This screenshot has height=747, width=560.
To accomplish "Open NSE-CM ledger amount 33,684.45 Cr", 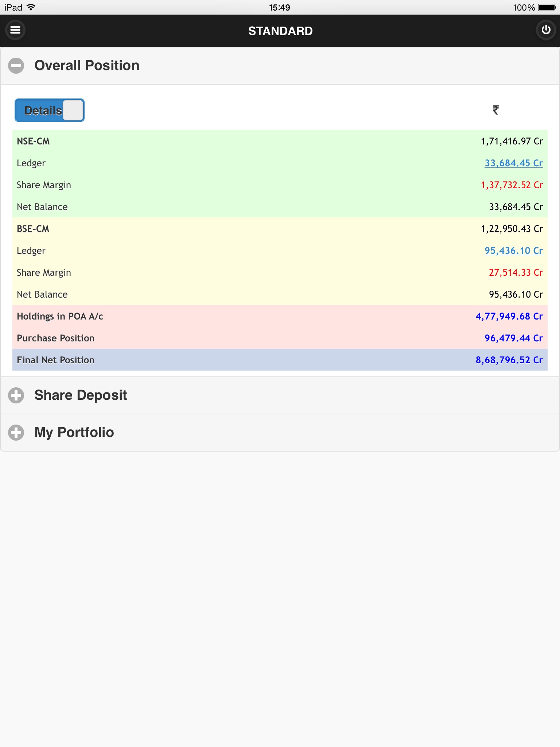I will click(x=513, y=163).
